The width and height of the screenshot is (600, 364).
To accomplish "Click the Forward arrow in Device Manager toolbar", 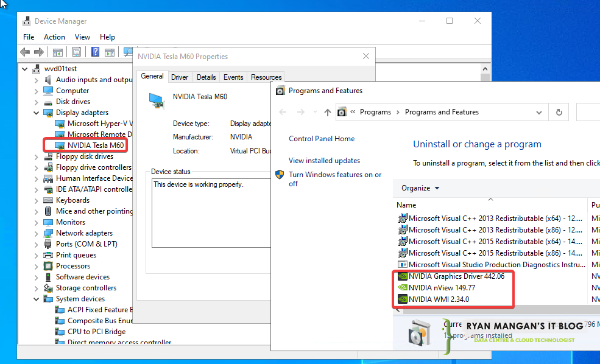I will (38, 52).
